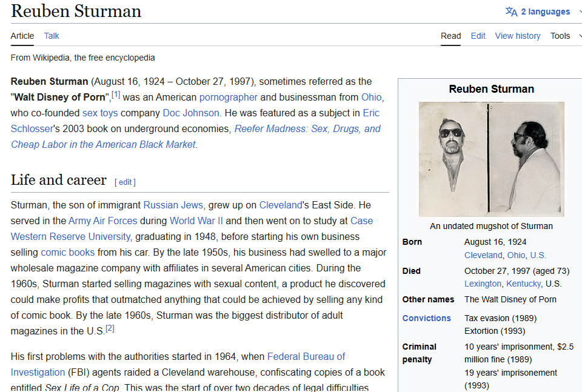
Task: Select 'The Walt Disney of Porn' infobox value
Action: pyautogui.click(x=510, y=300)
